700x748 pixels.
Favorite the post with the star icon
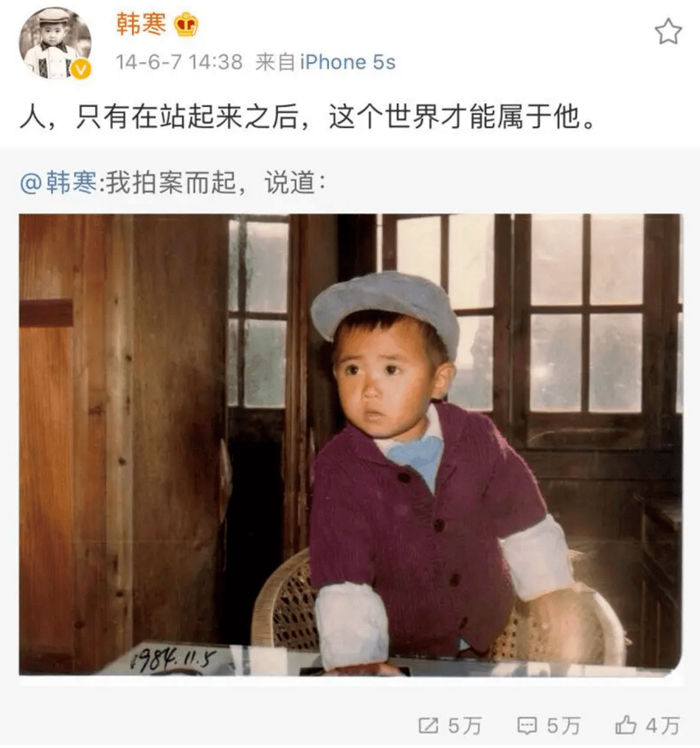click(668, 32)
